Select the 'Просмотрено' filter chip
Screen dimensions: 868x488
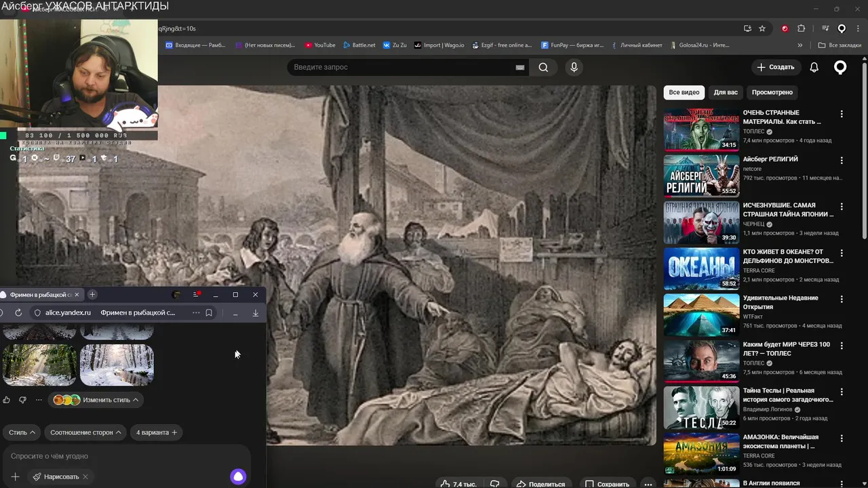[772, 92]
